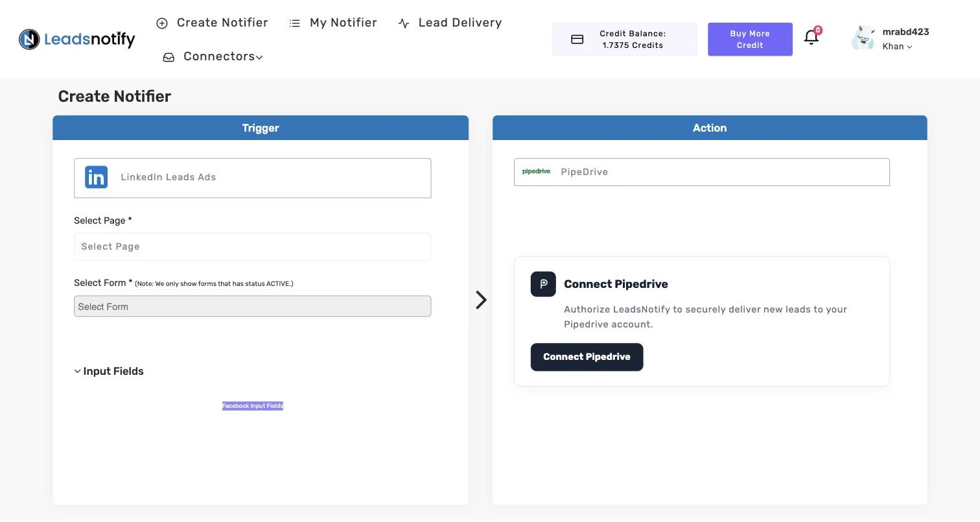This screenshot has width=980, height=522.
Task: Click the activity icon beside Lead Delivery
Action: [x=404, y=23]
